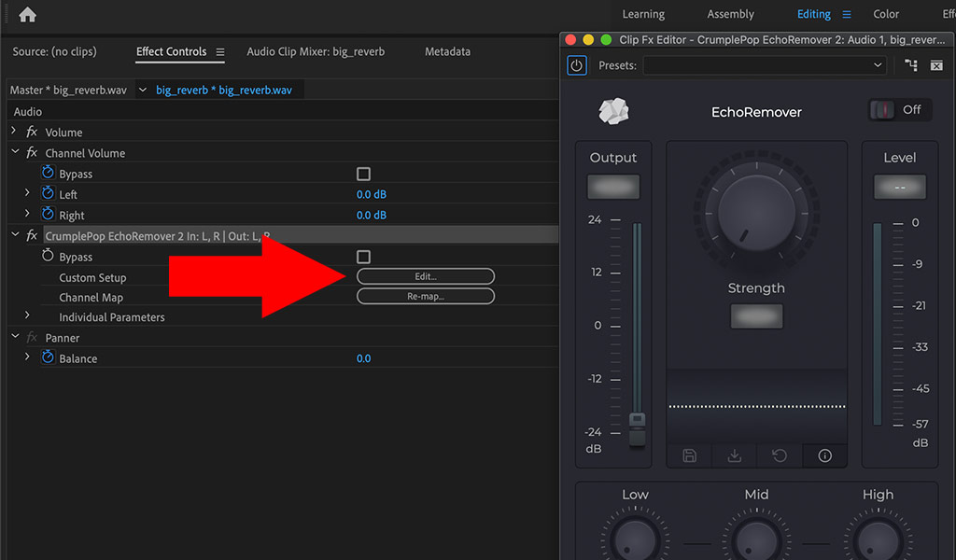956x560 pixels.
Task: Click the High frequency knob
Action: (x=878, y=539)
